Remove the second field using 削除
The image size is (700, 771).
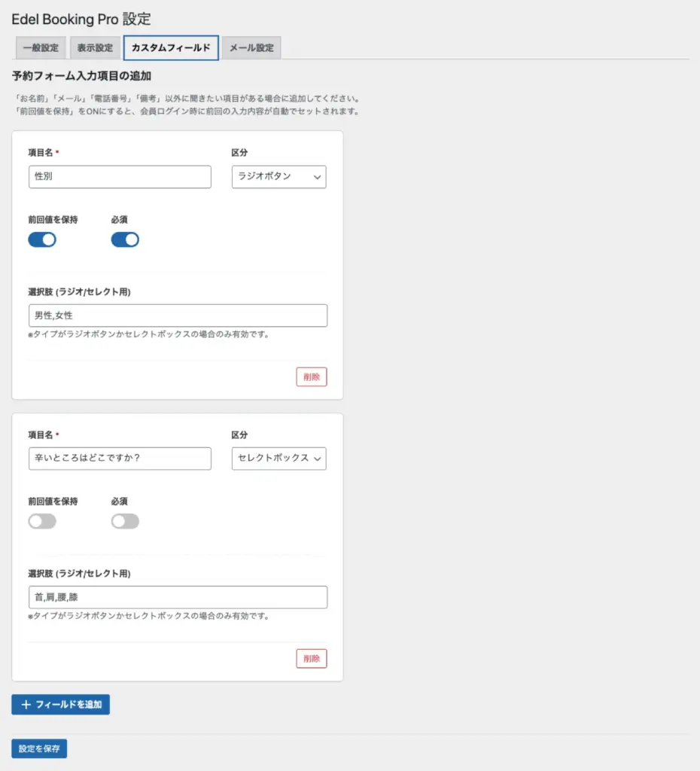coord(312,659)
